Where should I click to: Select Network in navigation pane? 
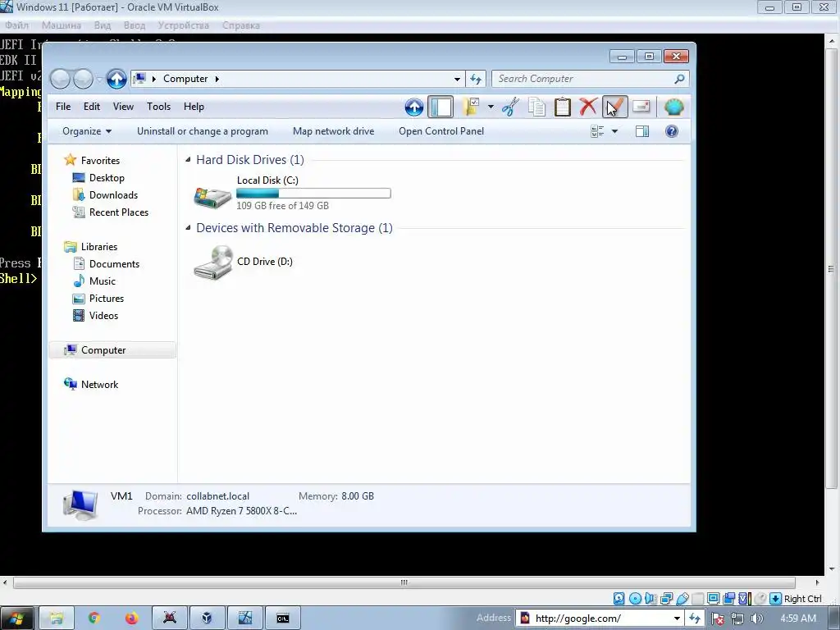click(99, 385)
